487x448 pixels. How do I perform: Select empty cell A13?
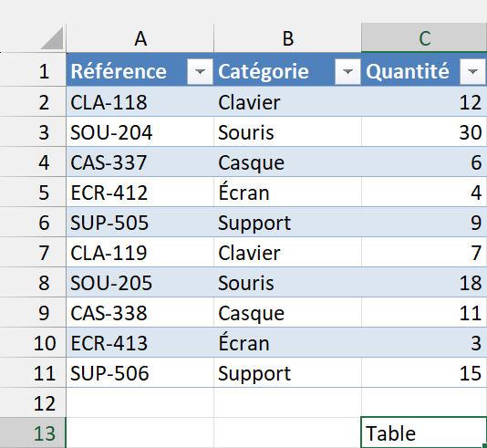[140, 433]
